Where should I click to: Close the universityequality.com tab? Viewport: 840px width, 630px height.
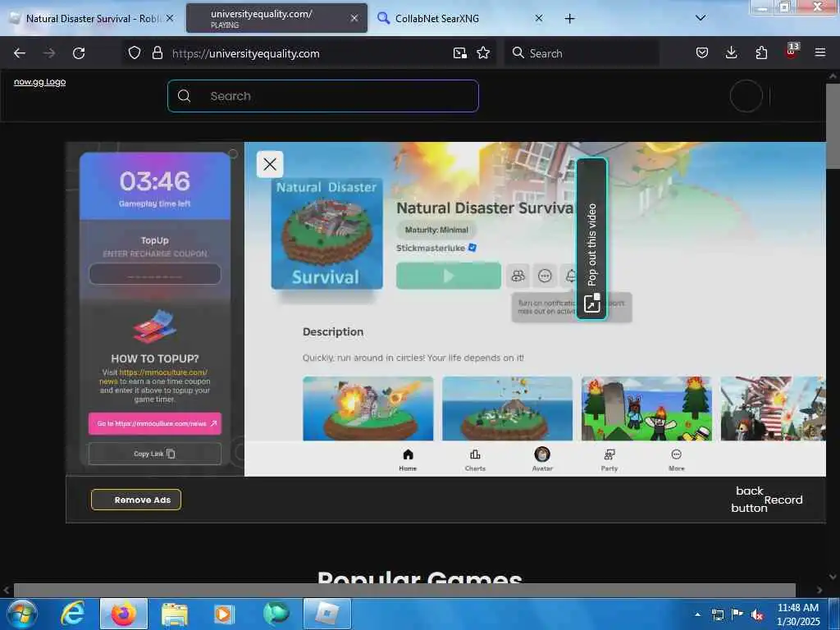354,18
